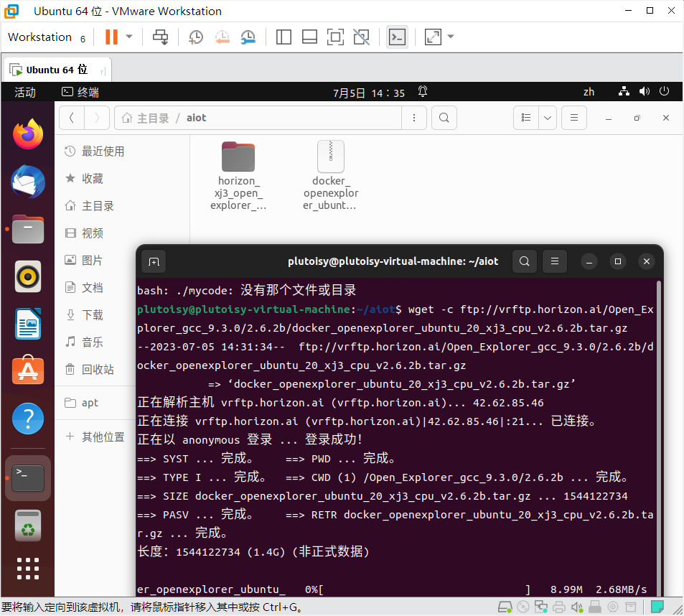
Task: Open the path bar three-dot menu
Action: (x=414, y=118)
